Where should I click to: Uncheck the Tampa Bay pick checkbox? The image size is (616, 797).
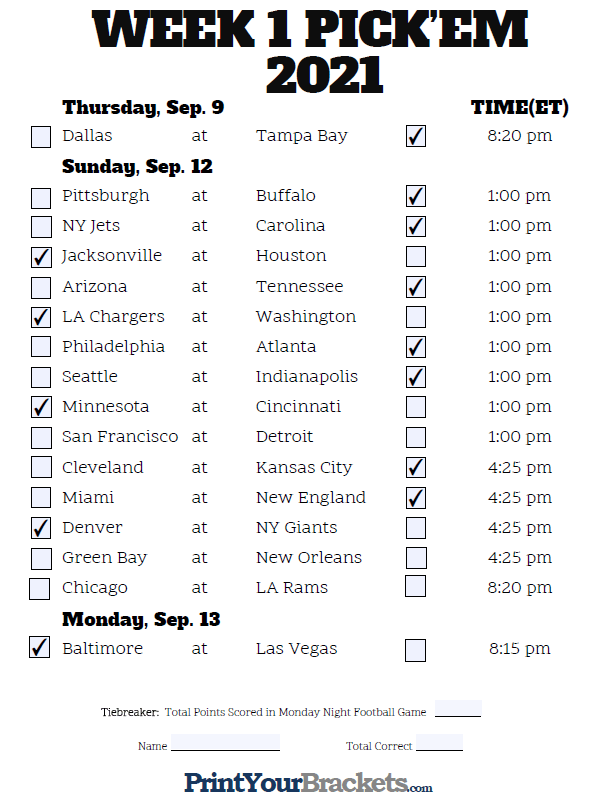416,136
